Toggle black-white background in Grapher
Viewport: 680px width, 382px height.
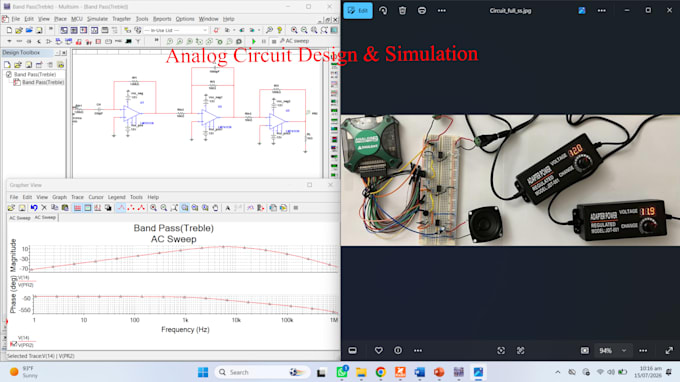108,208
